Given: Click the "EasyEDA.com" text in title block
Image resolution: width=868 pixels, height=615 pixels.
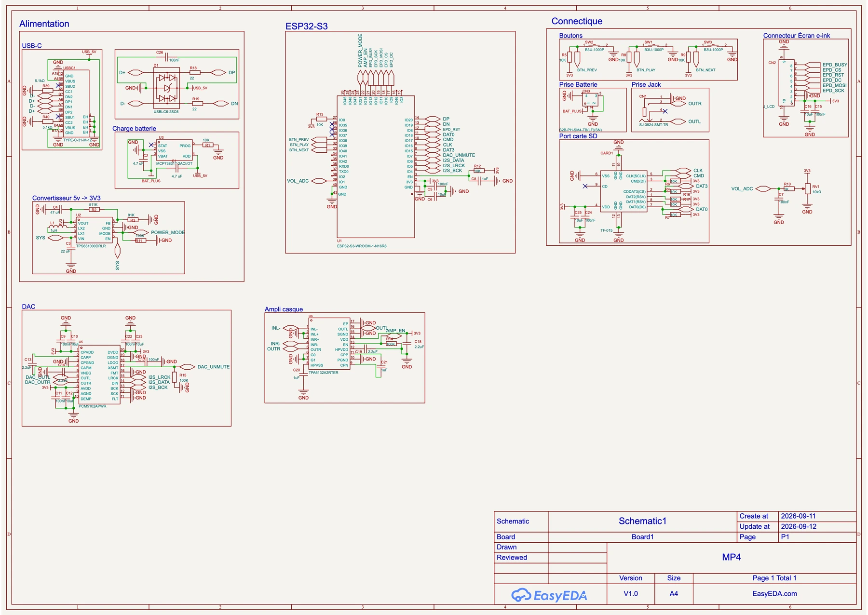Looking at the screenshot, I should [774, 594].
